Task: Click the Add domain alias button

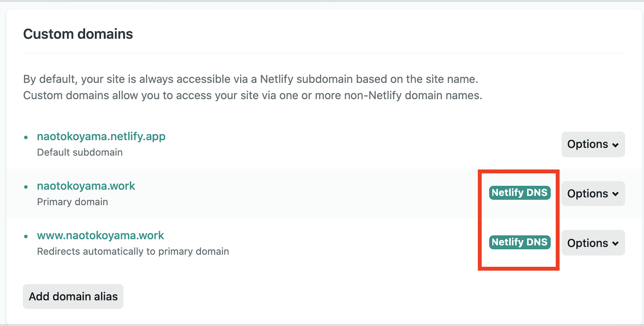Action: pyautogui.click(x=73, y=297)
